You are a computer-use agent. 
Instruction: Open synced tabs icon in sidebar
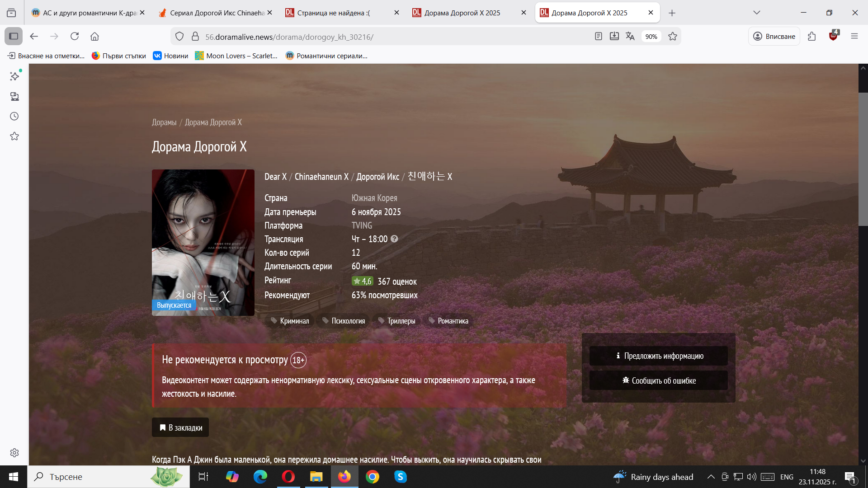14,96
